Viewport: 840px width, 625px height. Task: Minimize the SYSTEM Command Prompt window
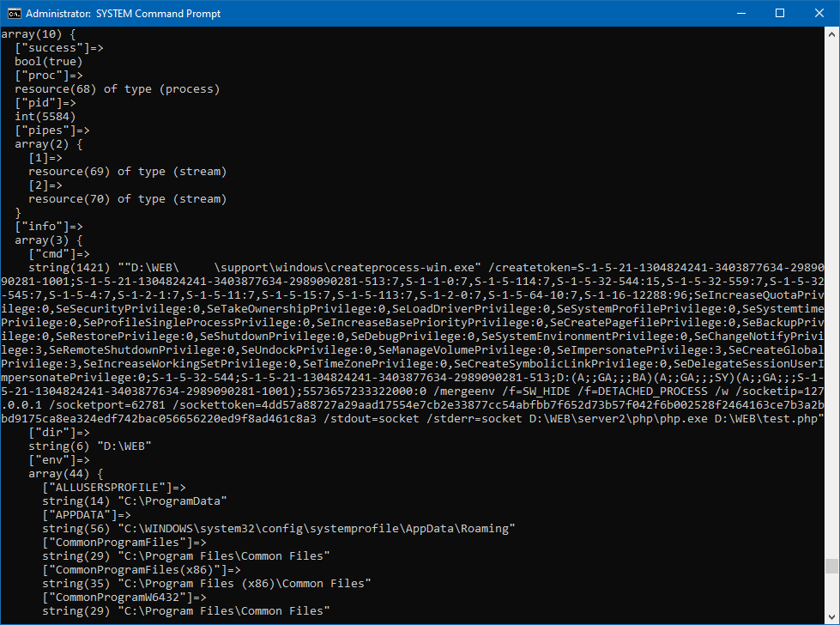[x=741, y=14]
